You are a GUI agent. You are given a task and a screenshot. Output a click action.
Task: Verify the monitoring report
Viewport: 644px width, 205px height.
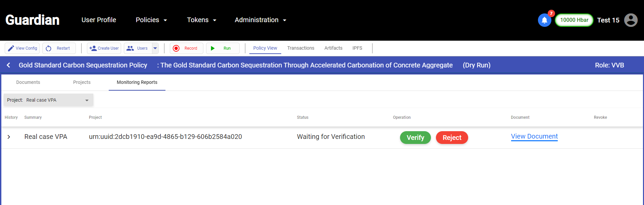415,138
